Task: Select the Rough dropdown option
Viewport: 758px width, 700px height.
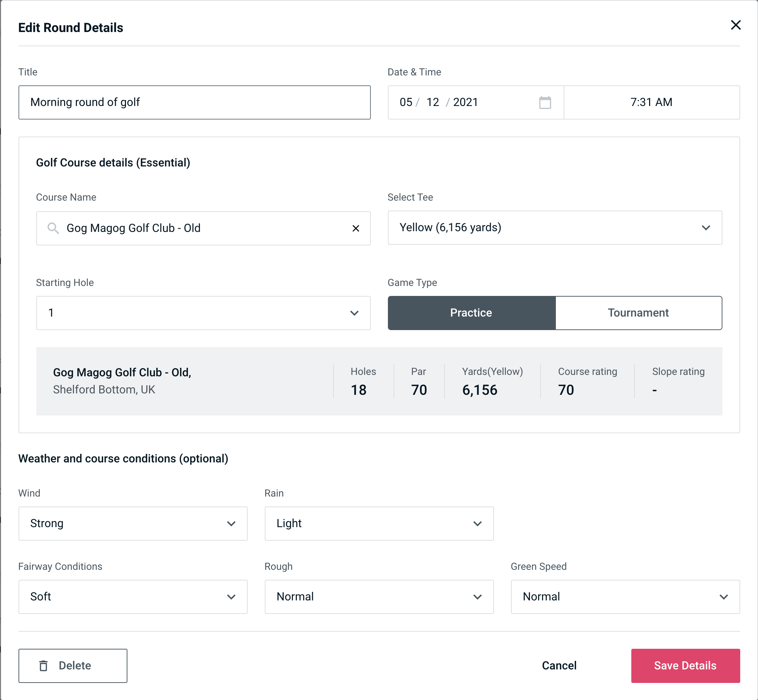Action: (379, 596)
